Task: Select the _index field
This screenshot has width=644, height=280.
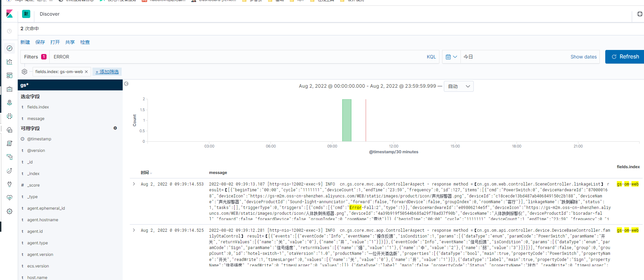Action: [x=33, y=174]
